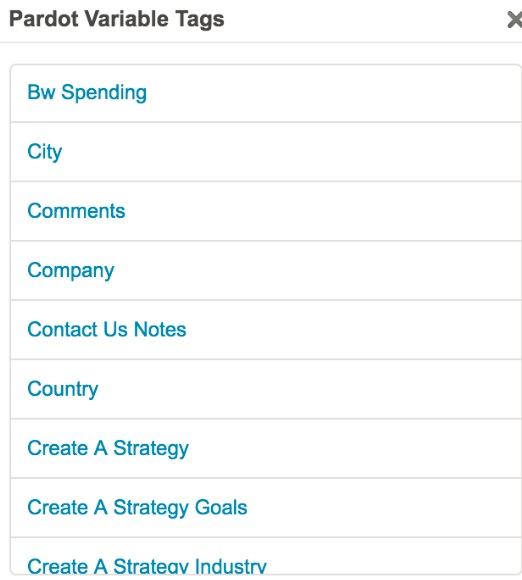Close the Pardot Variable Tags dialog
The width and height of the screenshot is (522, 580).
click(515, 20)
